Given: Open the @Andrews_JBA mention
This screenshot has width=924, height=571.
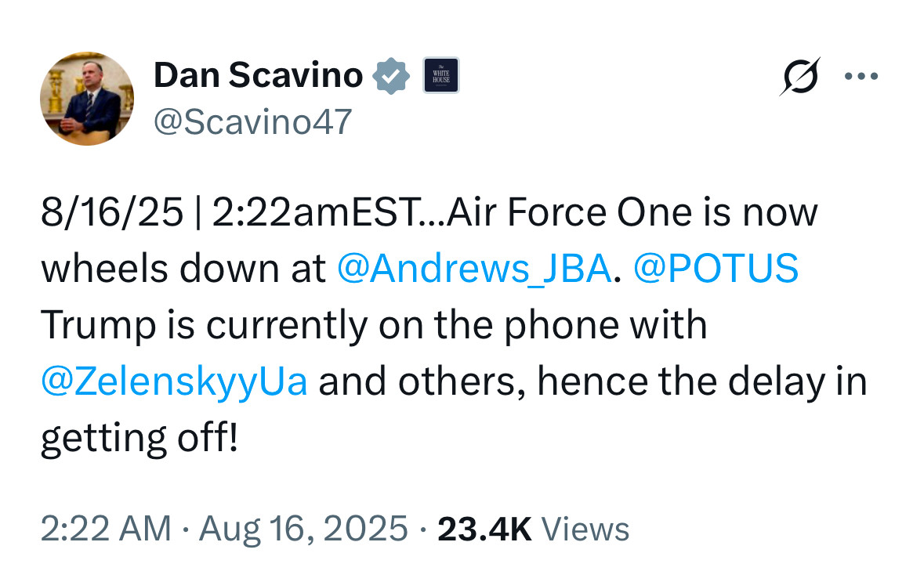Looking at the screenshot, I should point(473,268).
